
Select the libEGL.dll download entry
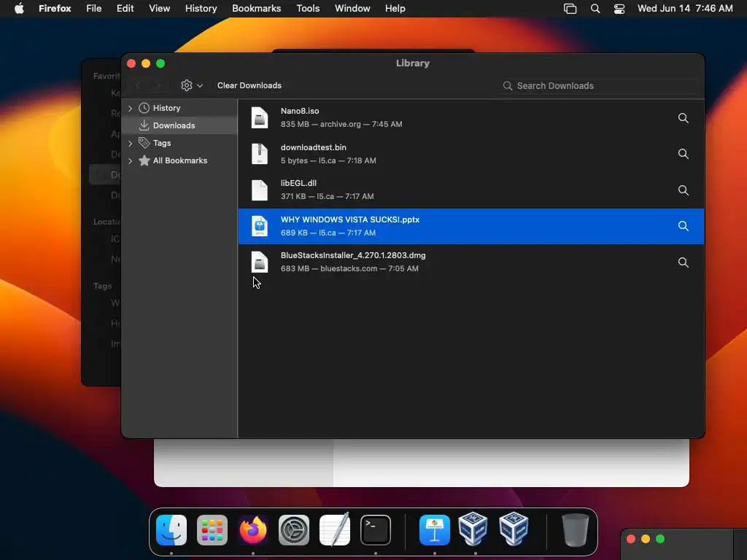pyautogui.click(x=471, y=190)
